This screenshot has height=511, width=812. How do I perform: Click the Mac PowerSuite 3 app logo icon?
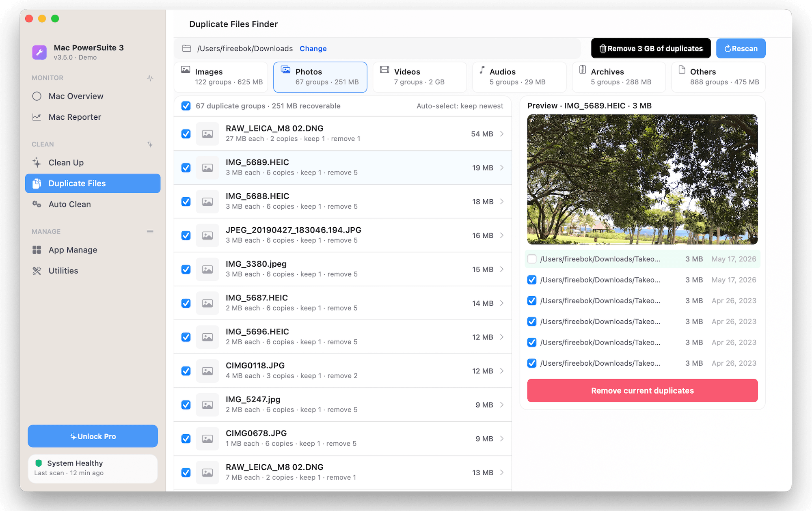point(39,52)
